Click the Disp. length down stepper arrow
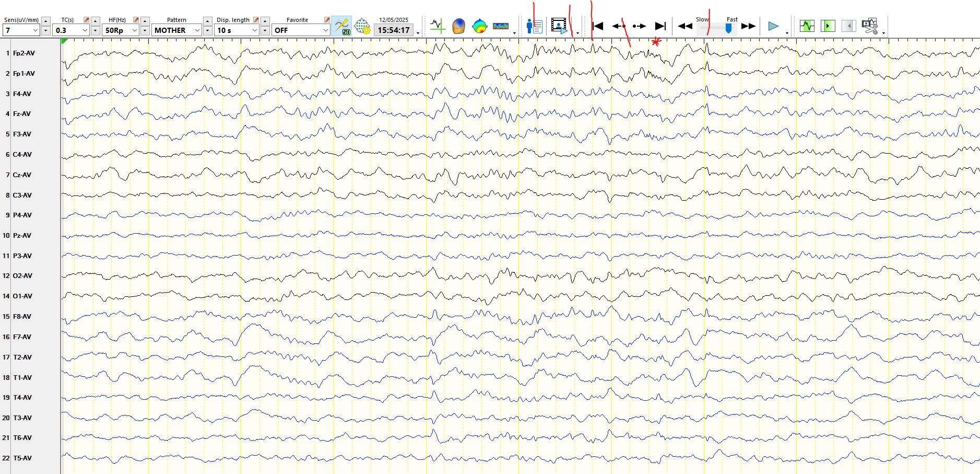Viewport: 980px width, 474px height. pos(265,30)
